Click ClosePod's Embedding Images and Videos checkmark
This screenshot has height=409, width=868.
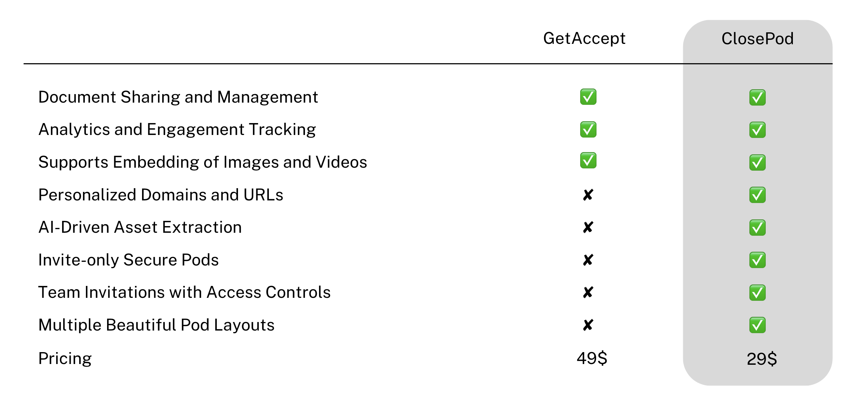pyautogui.click(x=757, y=162)
